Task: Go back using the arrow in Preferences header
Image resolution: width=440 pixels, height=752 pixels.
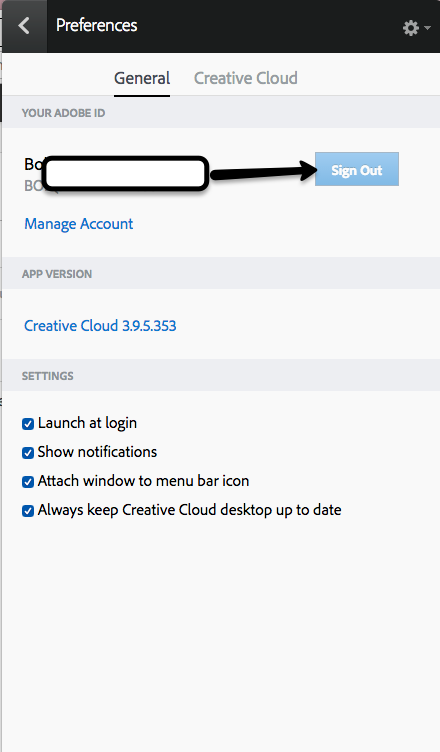Action: pyautogui.click(x=24, y=26)
